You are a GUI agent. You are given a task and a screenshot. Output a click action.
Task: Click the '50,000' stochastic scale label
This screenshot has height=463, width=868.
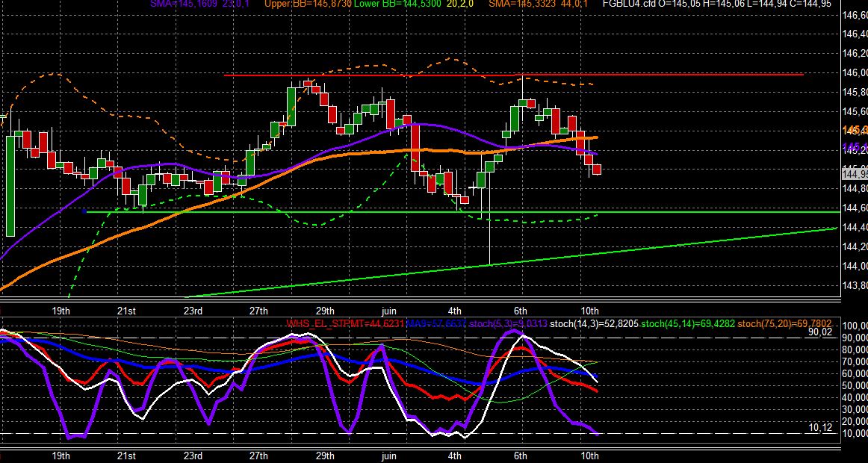(854, 385)
